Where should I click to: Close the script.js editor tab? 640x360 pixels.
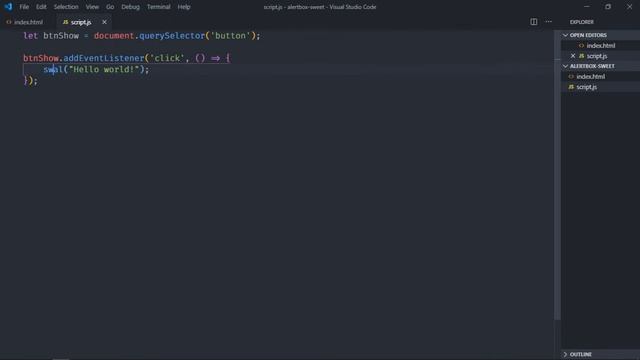104,22
